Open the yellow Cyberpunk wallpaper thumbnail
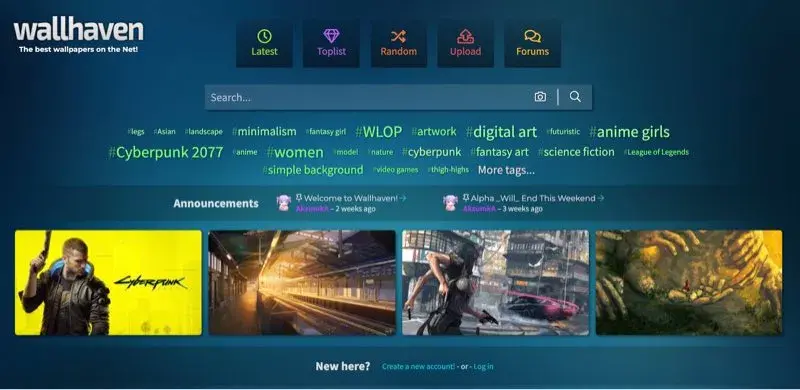Image resolution: width=800 pixels, height=390 pixels. tap(108, 283)
